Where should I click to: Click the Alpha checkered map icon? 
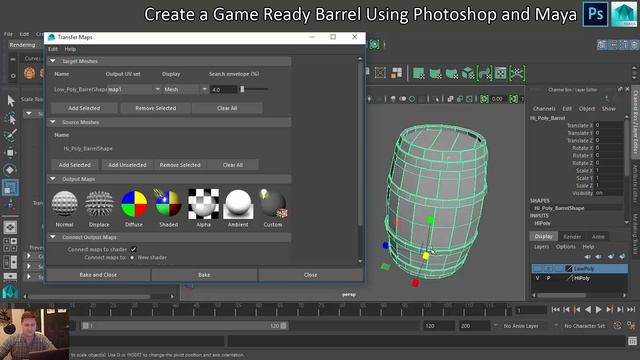tap(203, 203)
